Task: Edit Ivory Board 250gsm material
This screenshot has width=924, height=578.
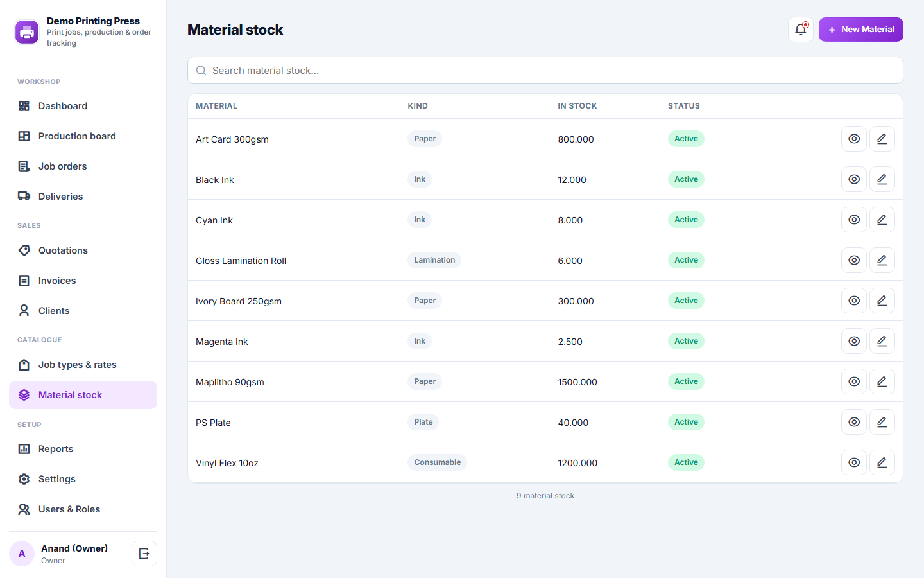Action: pos(882,301)
